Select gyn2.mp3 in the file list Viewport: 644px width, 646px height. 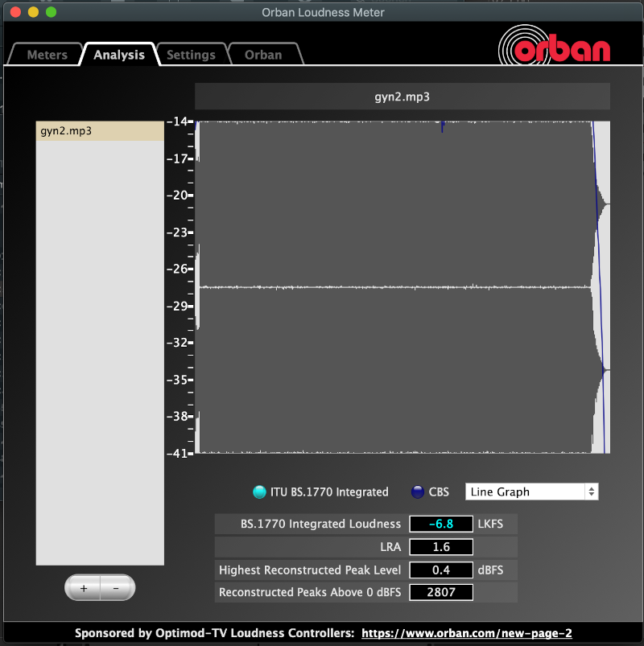100,131
